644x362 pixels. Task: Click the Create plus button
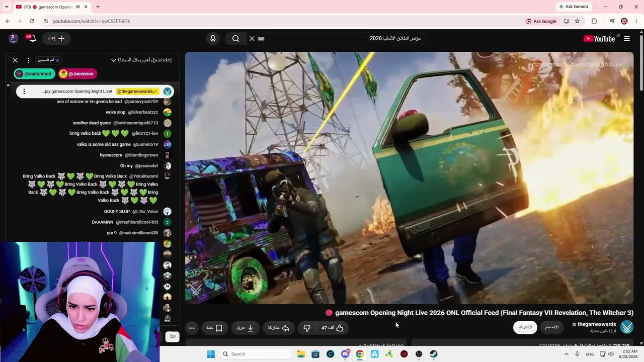click(x=56, y=39)
